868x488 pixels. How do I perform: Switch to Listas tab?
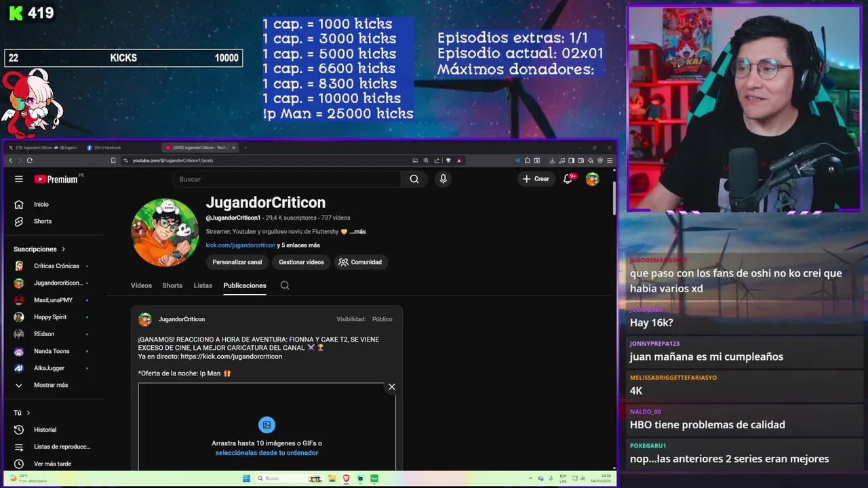click(x=203, y=285)
